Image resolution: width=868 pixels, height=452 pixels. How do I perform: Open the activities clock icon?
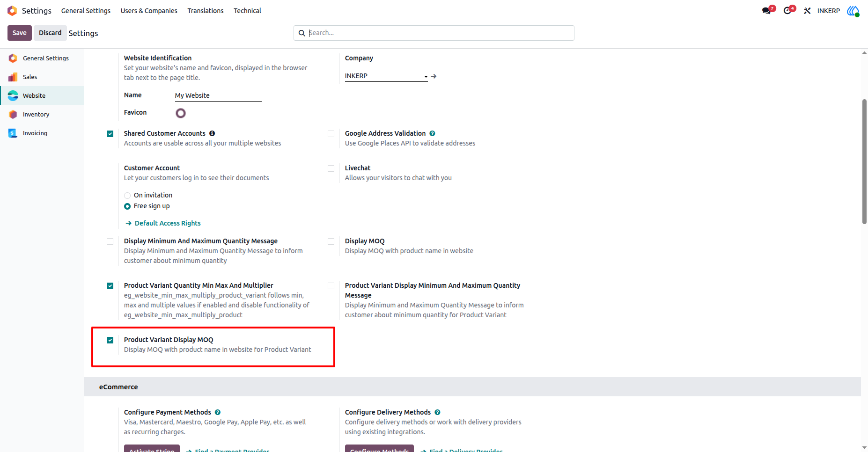787,11
